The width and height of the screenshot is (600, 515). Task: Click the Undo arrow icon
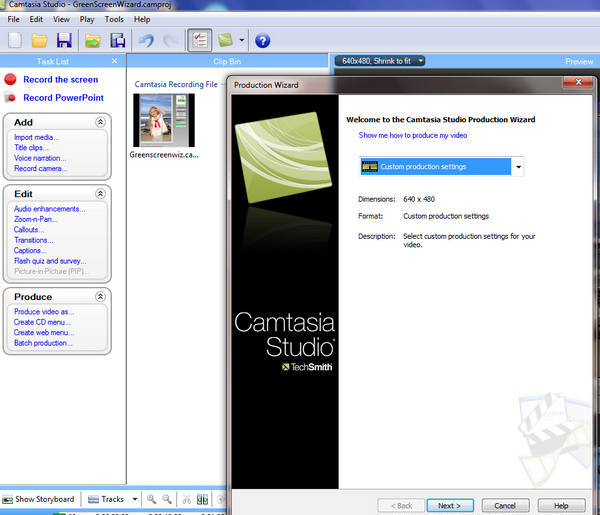click(146, 40)
